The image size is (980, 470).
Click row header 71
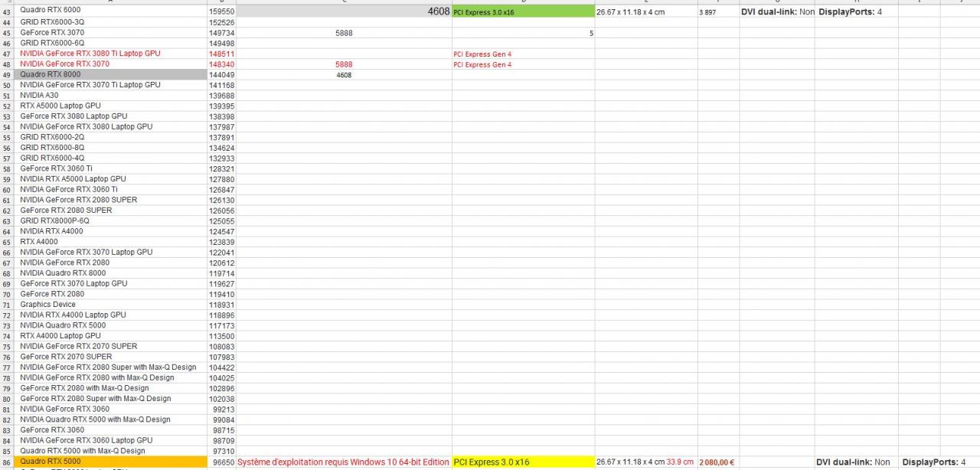[7, 305]
